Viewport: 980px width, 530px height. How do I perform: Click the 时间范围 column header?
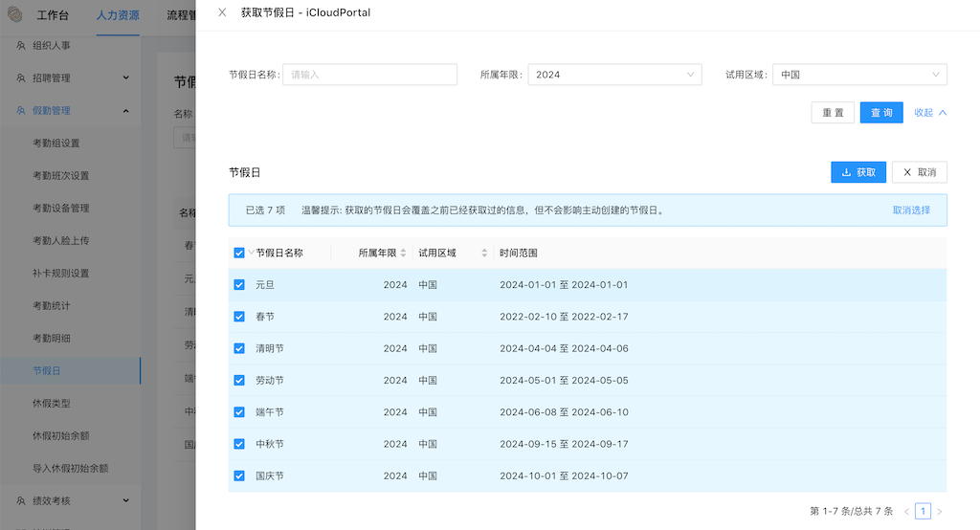[518, 254]
